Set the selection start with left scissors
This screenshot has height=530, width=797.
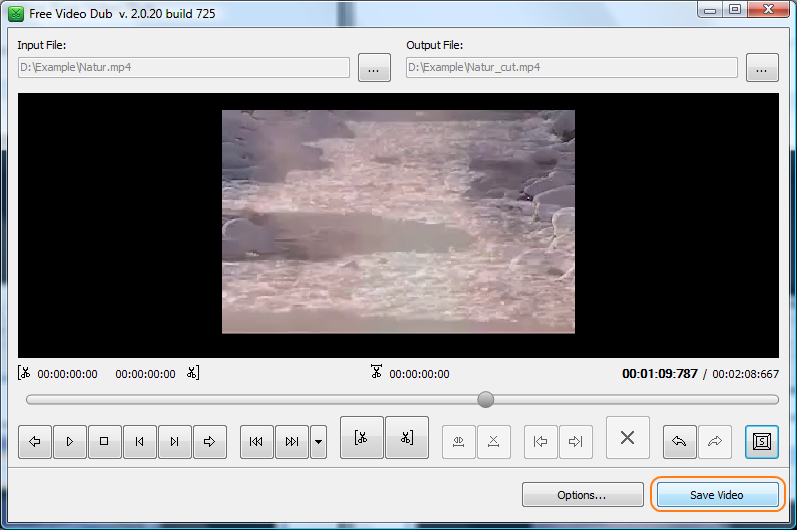pos(362,438)
